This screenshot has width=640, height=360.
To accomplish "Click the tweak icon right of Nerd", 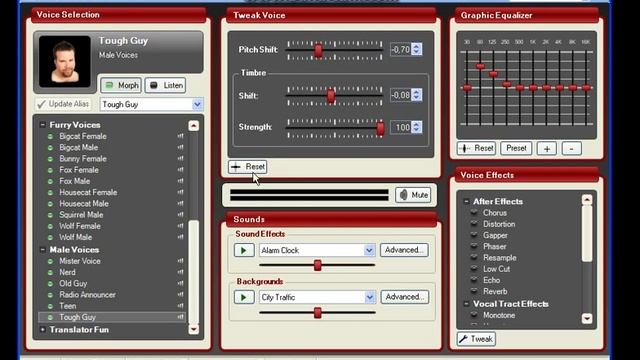I will click(180, 272).
